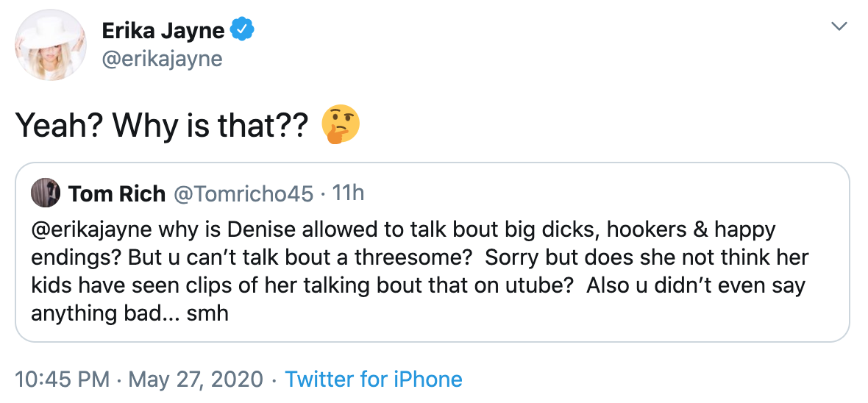Click the 10:45 PM time text
Viewport: 868px width, 403px height.
pyautogui.click(x=63, y=379)
